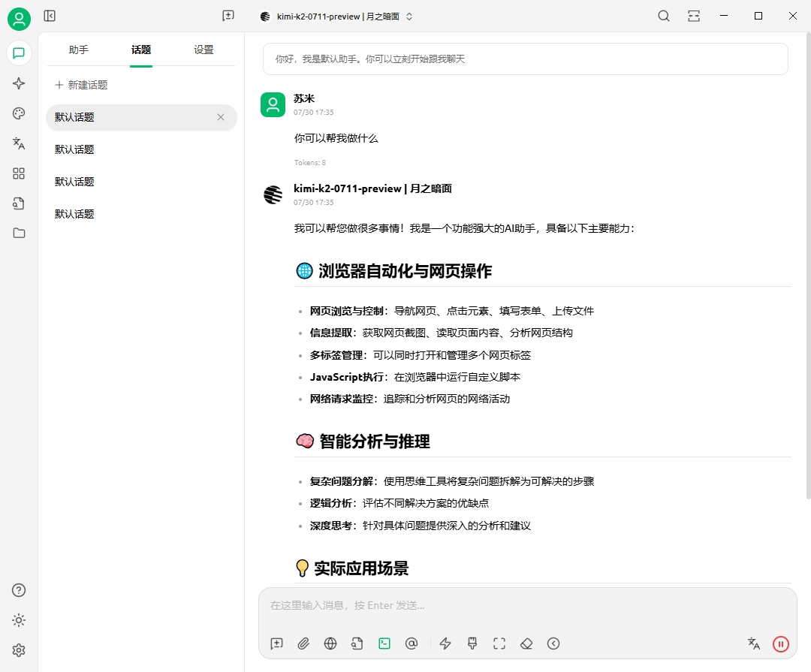Screen dimensions: 811x672
Task: Click the 网络请求监控 bullet line
Action: [410, 399]
